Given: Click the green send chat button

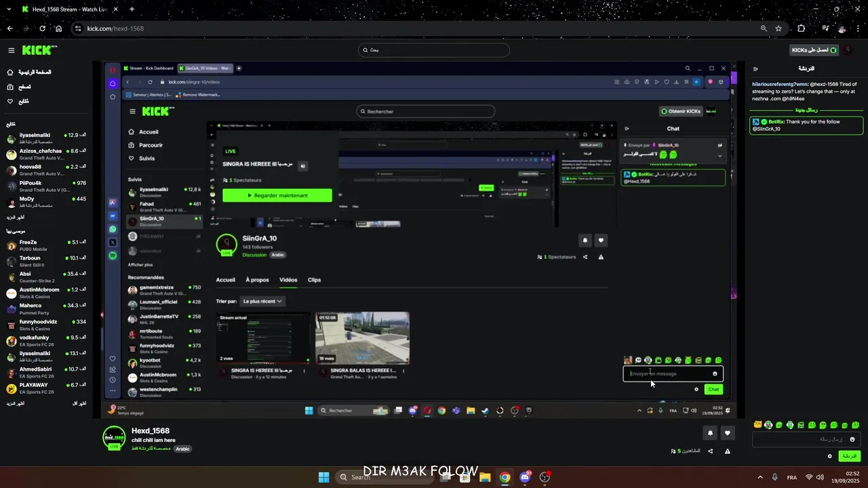Looking at the screenshot, I should point(850,456).
